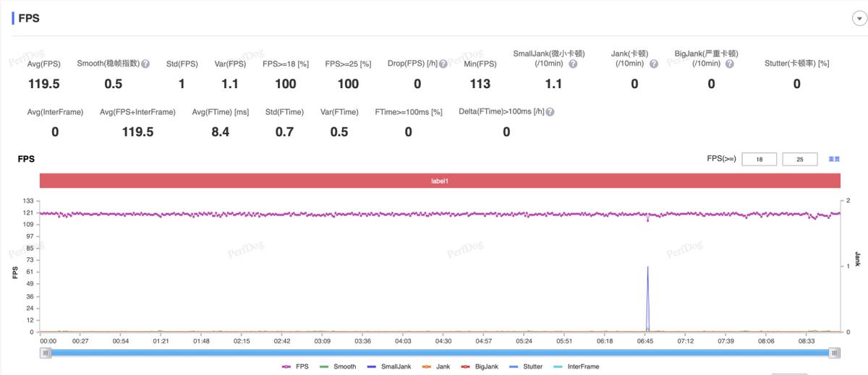Image resolution: width=868 pixels, height=375 pixels.
Task: Select the red label1 bar
Action: point(440,181)
